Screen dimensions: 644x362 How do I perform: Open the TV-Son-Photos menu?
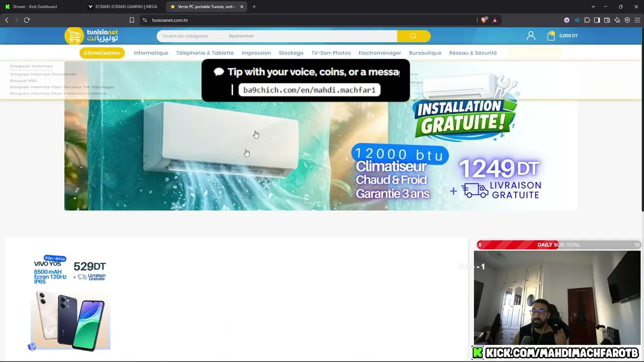(331, 53)
